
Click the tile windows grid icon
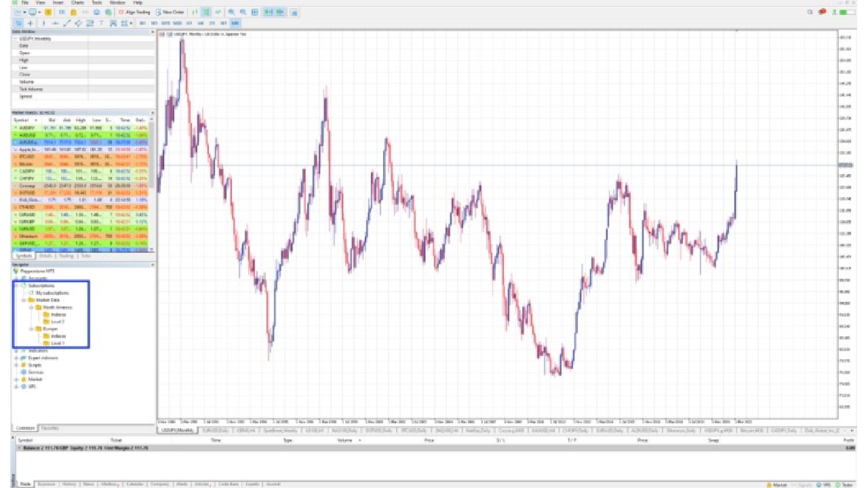point(254,12)
